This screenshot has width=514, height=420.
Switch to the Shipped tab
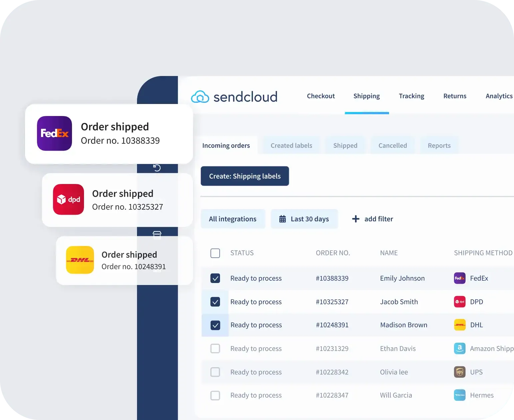(x=345, y=145)
